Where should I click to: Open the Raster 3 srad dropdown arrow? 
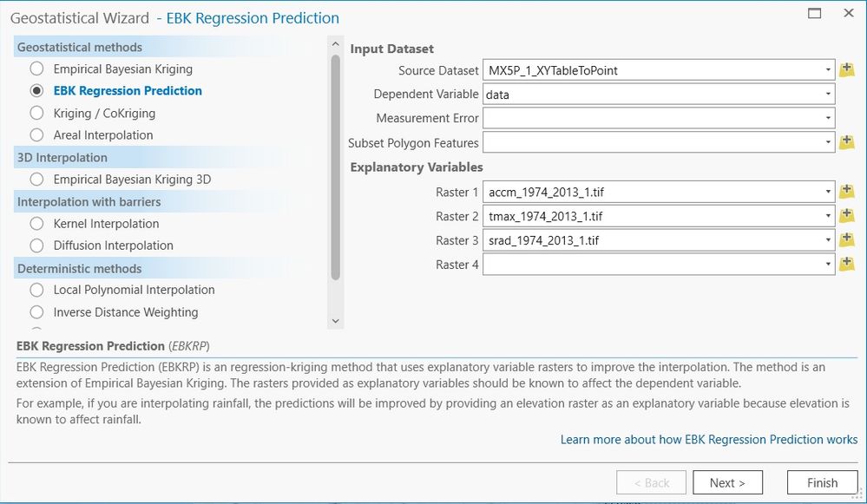click(x=829, y=240)
